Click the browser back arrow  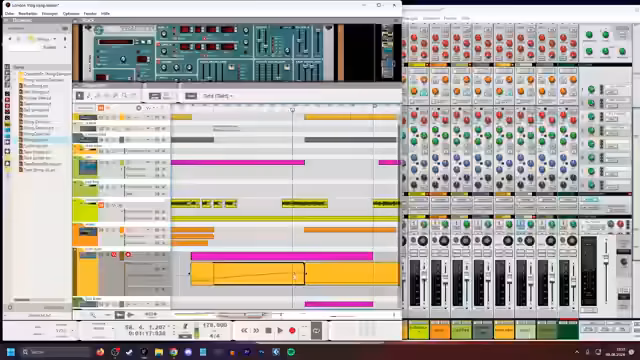coord(10,39)
